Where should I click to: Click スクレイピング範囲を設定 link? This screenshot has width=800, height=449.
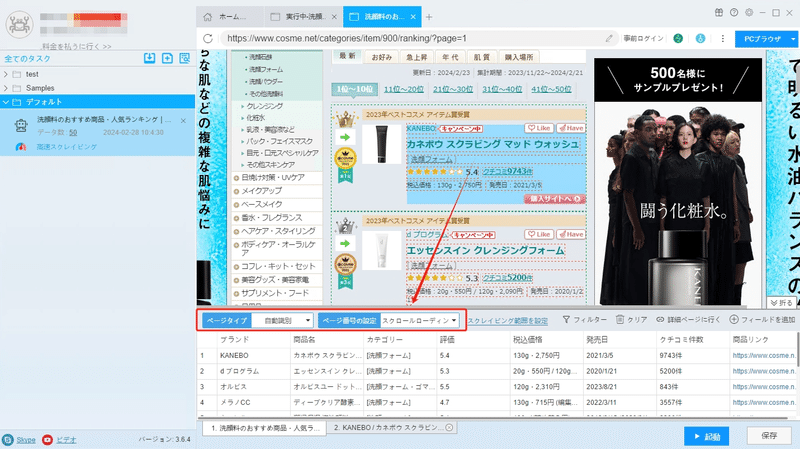coord(508,321)
